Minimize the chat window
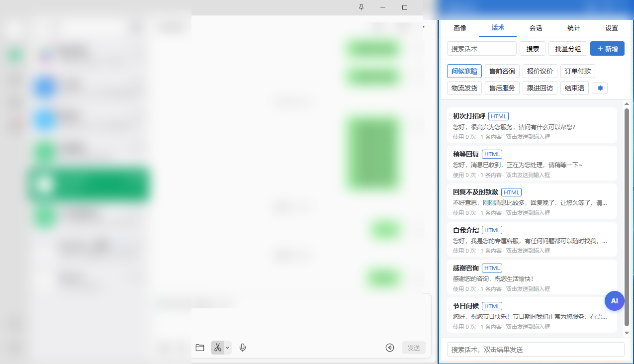The width and height of the screenshot is (634, 364). (383, 7)
